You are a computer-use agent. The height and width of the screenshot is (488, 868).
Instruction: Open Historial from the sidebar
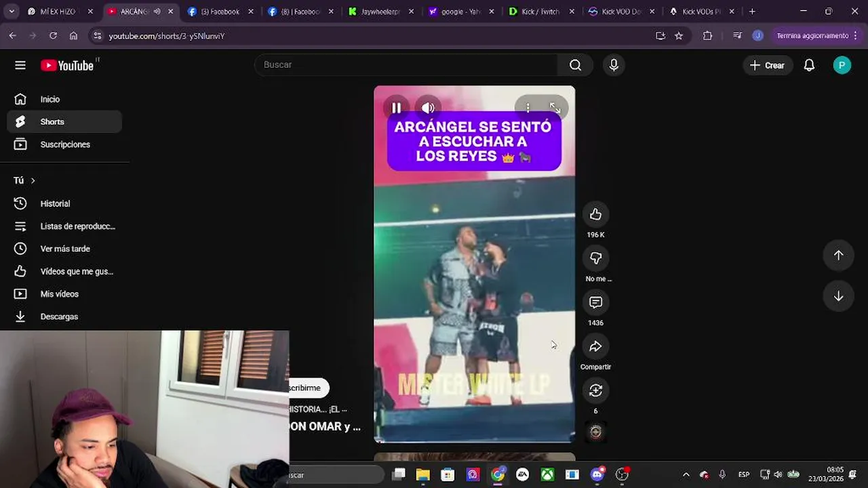pyautogui.click(x=64, y=203)
